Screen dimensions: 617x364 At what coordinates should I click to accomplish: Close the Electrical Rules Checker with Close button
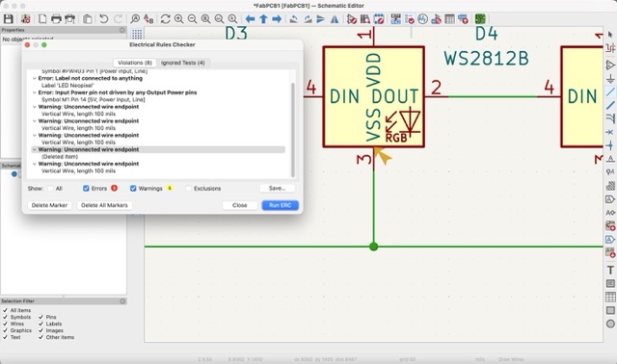[x=240, y=205]
